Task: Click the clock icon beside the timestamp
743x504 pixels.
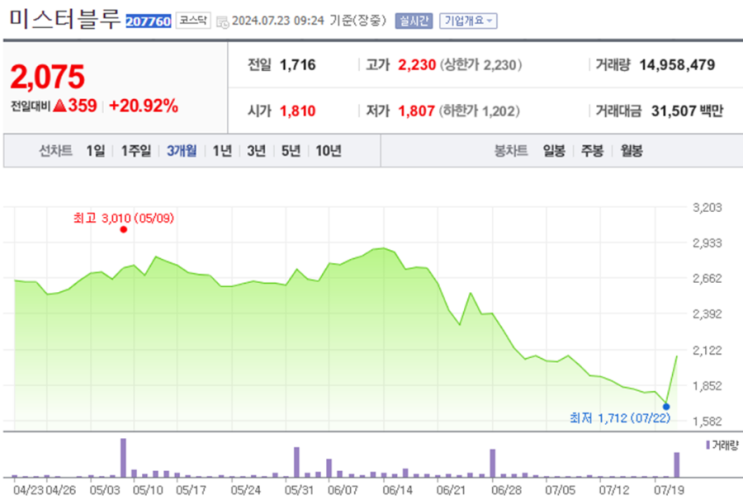Action: tap(222, 22)
